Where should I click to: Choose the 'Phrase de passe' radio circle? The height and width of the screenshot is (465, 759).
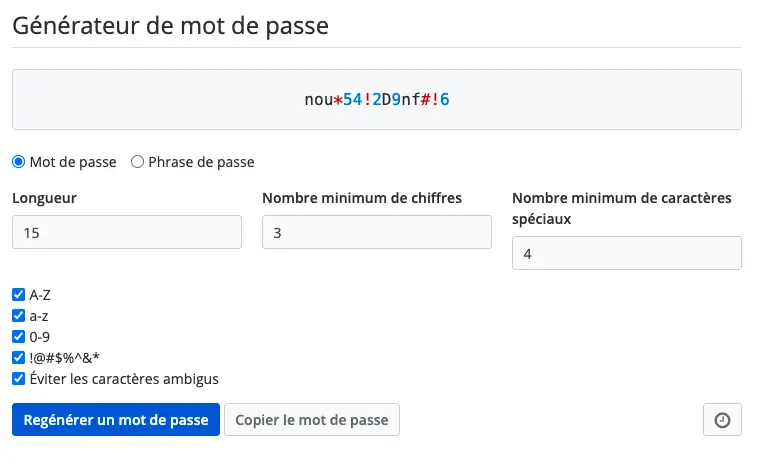pyautogui.click(x=137, y=162)
